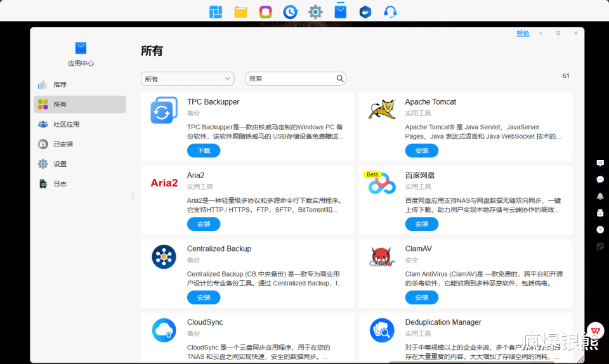
Task: Open the headset support icon in dock
Action: [x=390, y=12]
